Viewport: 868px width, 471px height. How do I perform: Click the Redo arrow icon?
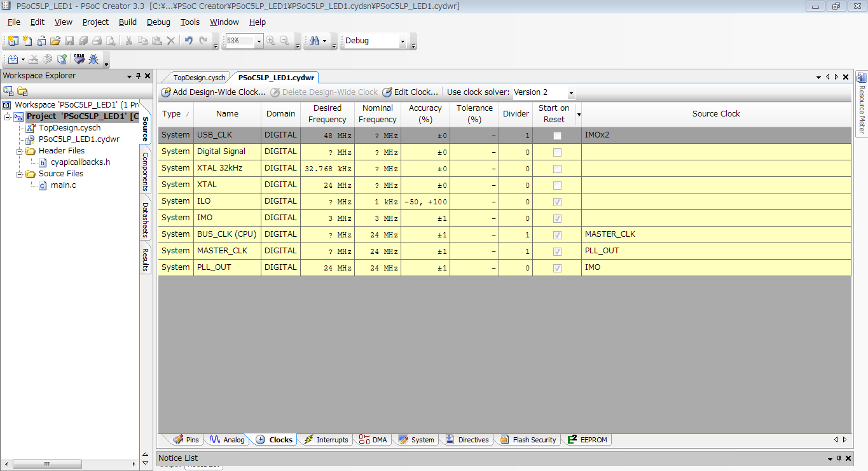(203, 41)
